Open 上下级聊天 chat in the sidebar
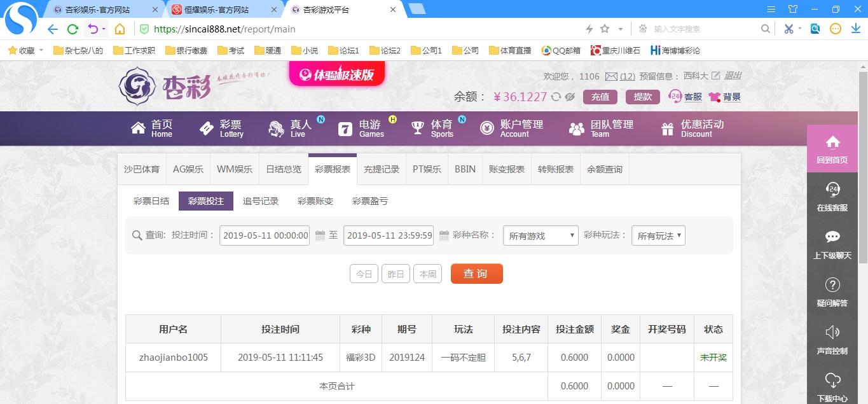This screenshot has height=404, width=868. tap(832, 245)
